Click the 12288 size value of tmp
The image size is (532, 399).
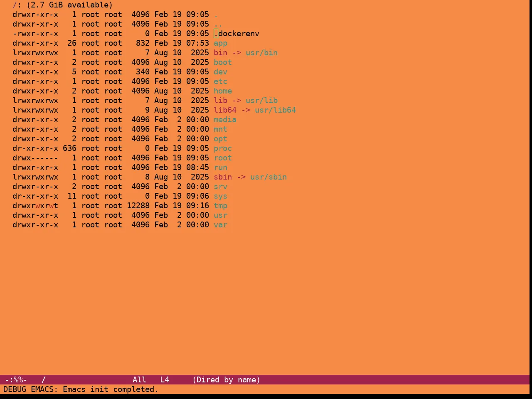point(138,206)
